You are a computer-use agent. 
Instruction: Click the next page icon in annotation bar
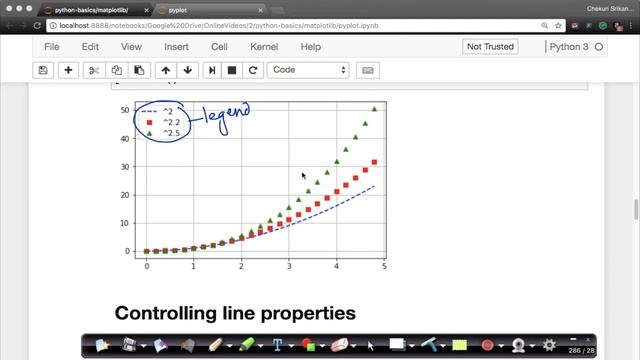pos(188,345)
